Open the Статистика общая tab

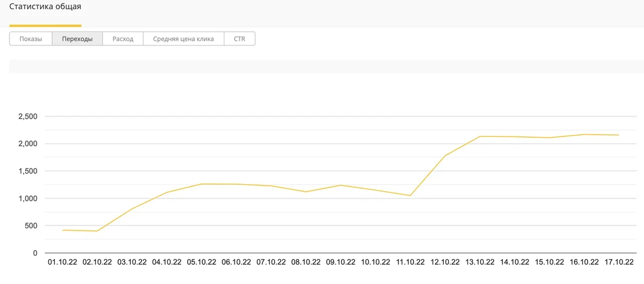46,7
